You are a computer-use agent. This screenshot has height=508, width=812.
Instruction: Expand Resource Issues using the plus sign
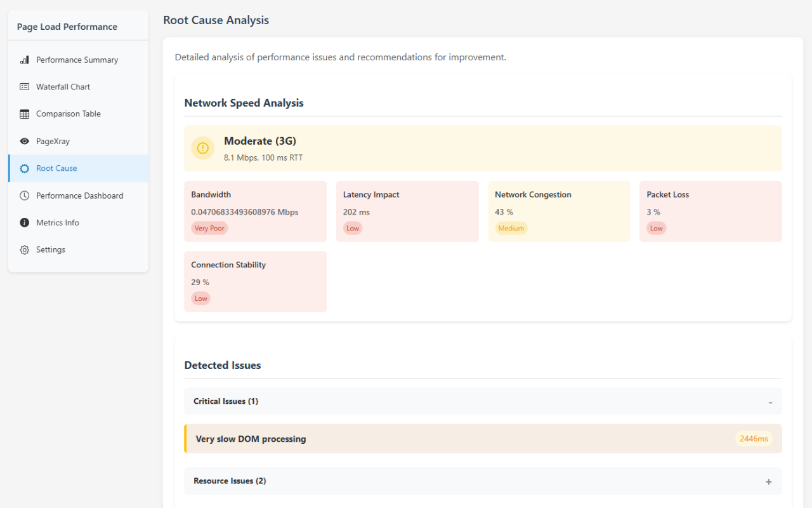pyautogui.click(x=769, y=482)
